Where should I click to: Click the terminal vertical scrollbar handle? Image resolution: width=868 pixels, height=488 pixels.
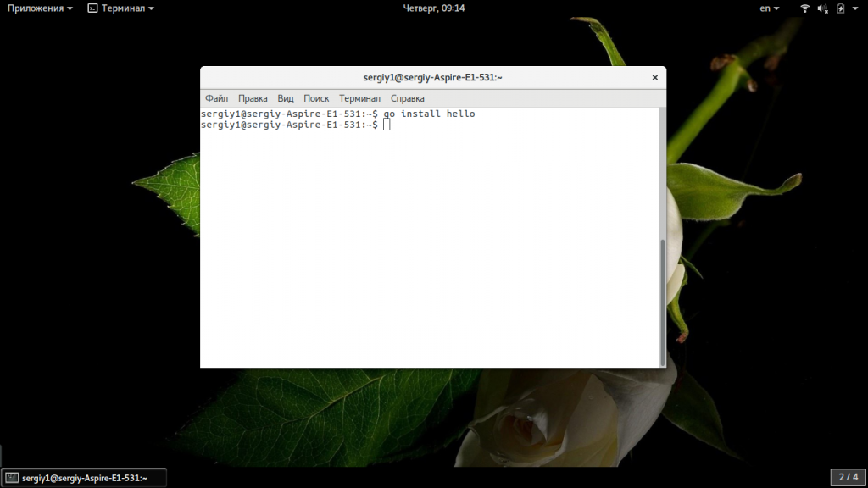coord(662,302)
